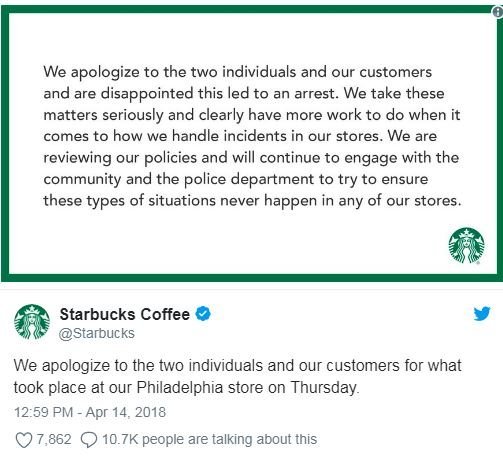Screen dimensions: 503x461
Task: Click the green border atop the statement card
Action: pos(252,9)
